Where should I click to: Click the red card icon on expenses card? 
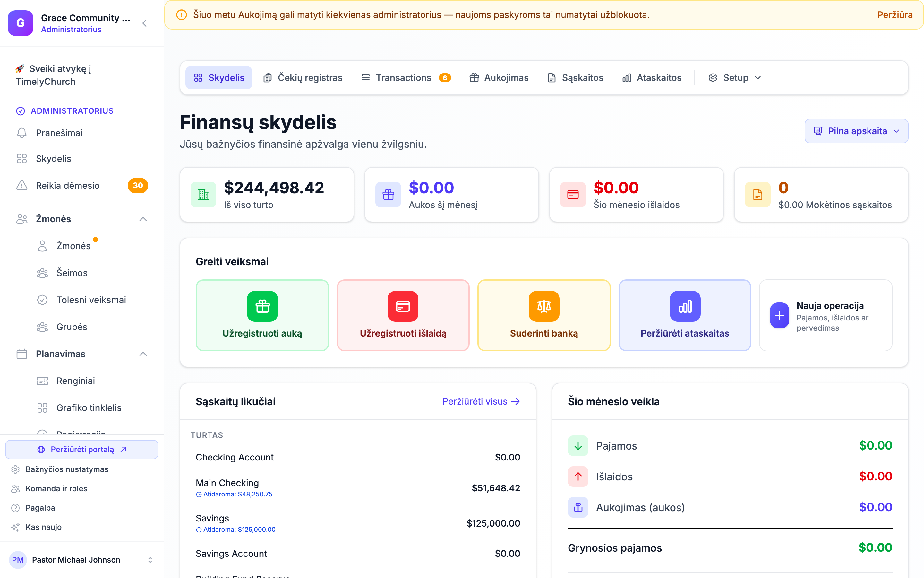click(573, 195)
